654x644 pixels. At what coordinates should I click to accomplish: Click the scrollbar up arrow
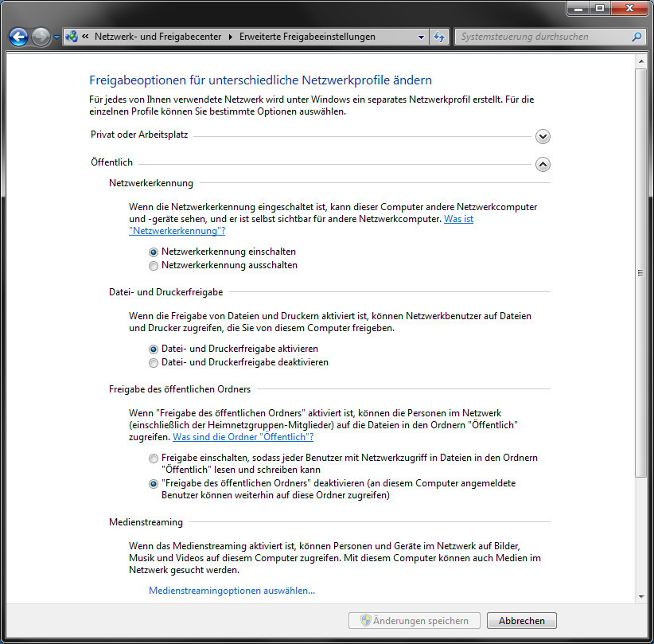click(x=641, y=61)
